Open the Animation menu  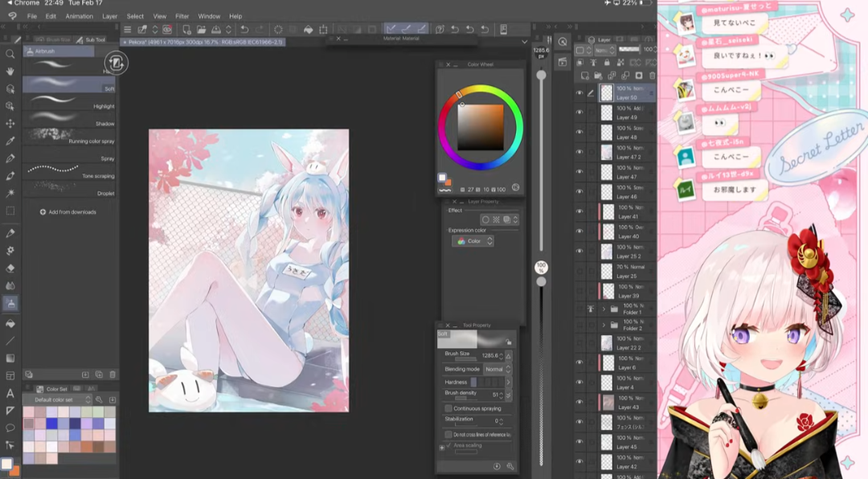pyautogui.click(x=79, y=16)
